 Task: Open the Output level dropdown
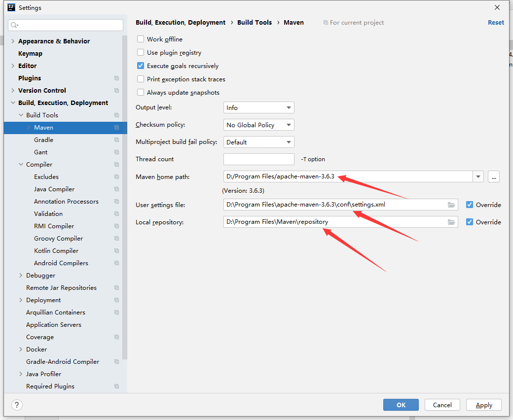pos(259,107)
